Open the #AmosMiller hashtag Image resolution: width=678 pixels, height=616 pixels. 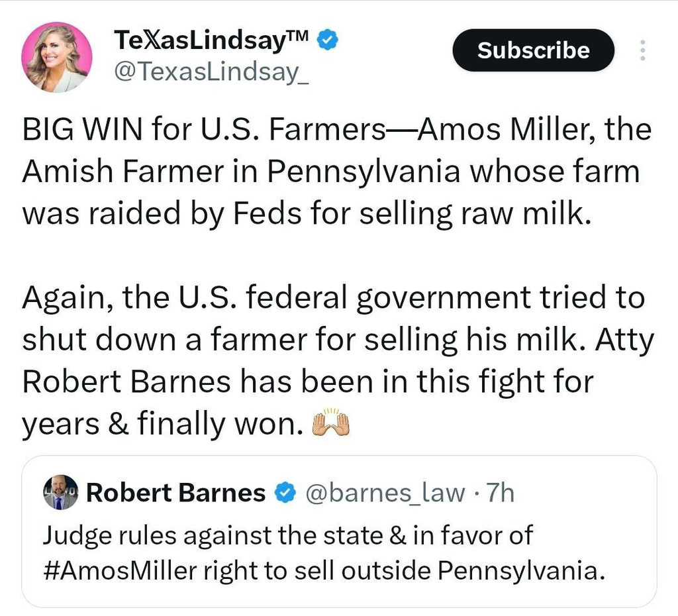pyautogui.click(x=122, y=570)
